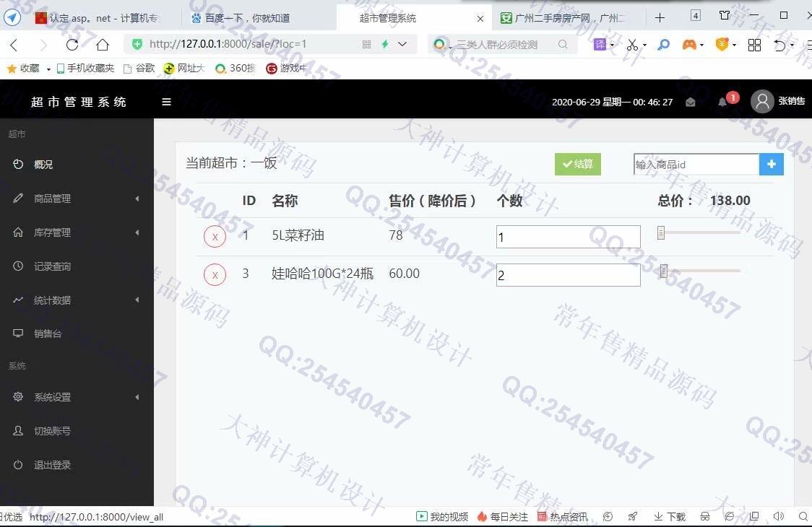Click the yellow shield security icon
Image resolution: width=812 pixels, height=527 pixels.
point(722,45)
